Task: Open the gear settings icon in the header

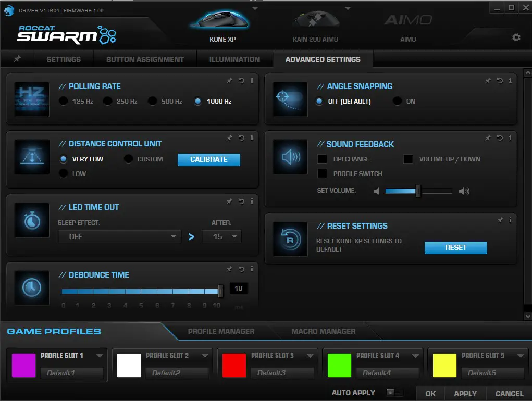Action: [x=516, y=37]
